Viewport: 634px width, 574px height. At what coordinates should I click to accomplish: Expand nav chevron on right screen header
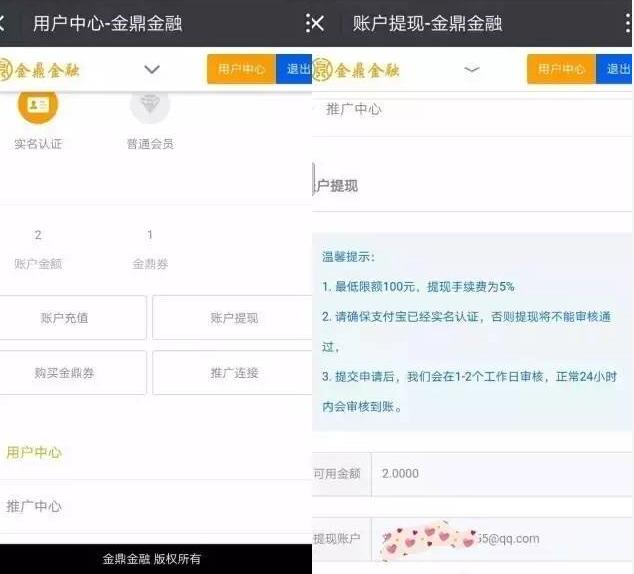point(471,70)
